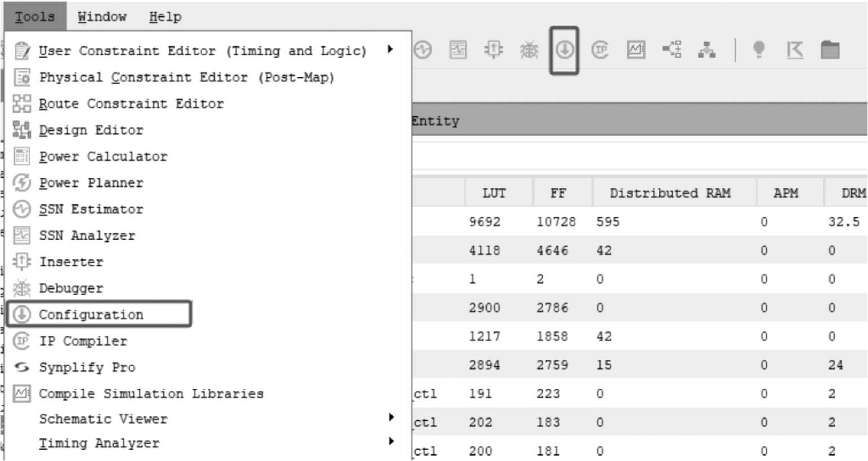868x461 pixels.
Task: Click the LUT column header
Action: pyautogui.click(x=494, y=193)
